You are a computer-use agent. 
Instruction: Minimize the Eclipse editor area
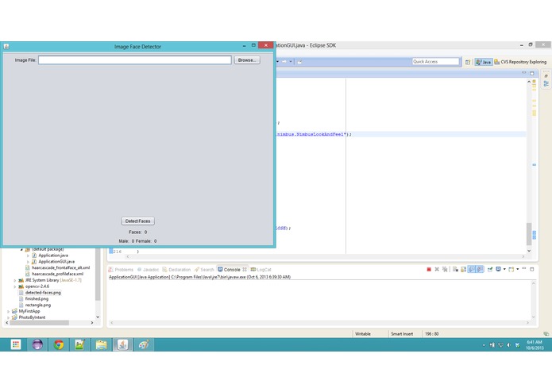click(524, 73)
